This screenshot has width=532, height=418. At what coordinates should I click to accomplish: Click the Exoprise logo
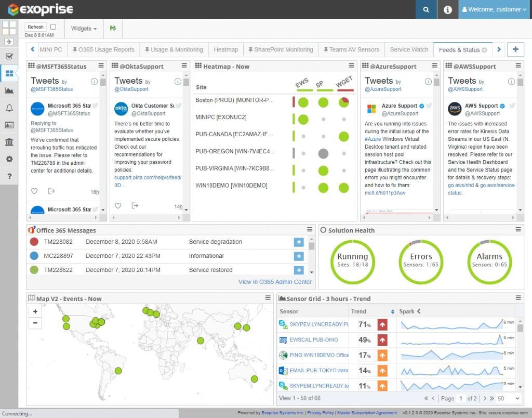pos(41,9)
